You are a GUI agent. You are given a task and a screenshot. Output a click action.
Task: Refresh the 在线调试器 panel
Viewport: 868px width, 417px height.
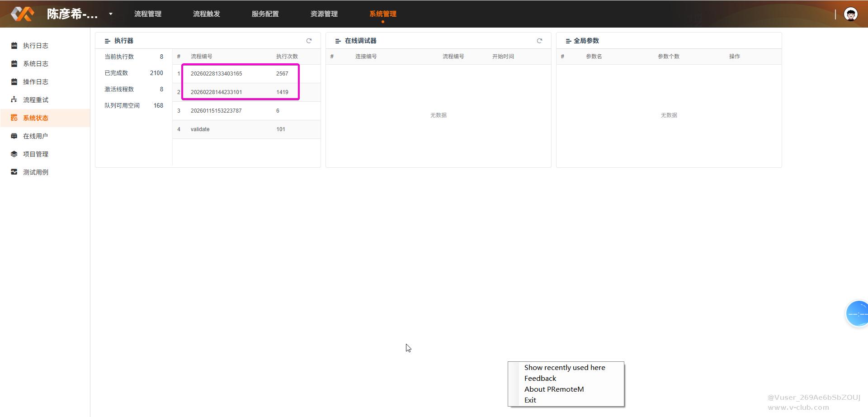(539, 41)
